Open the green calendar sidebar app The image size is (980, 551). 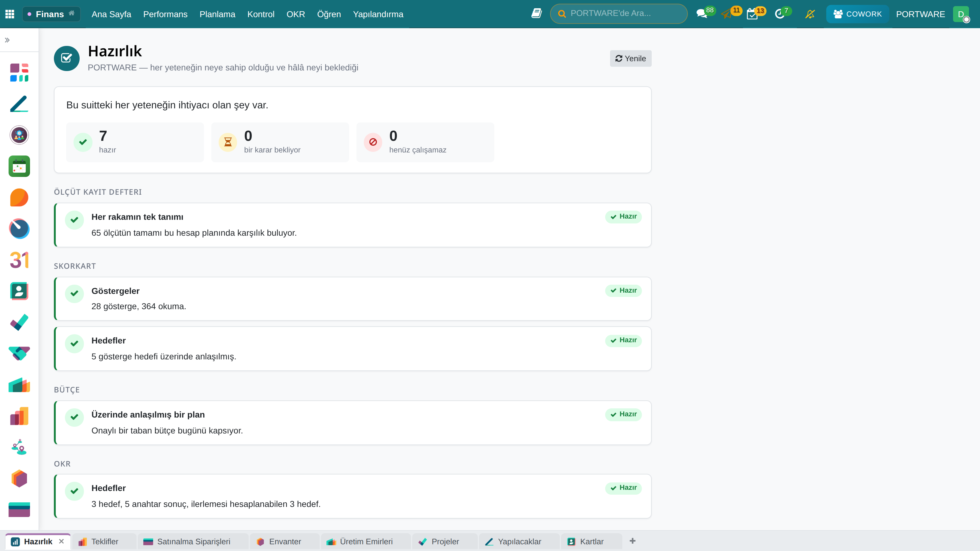19,166
